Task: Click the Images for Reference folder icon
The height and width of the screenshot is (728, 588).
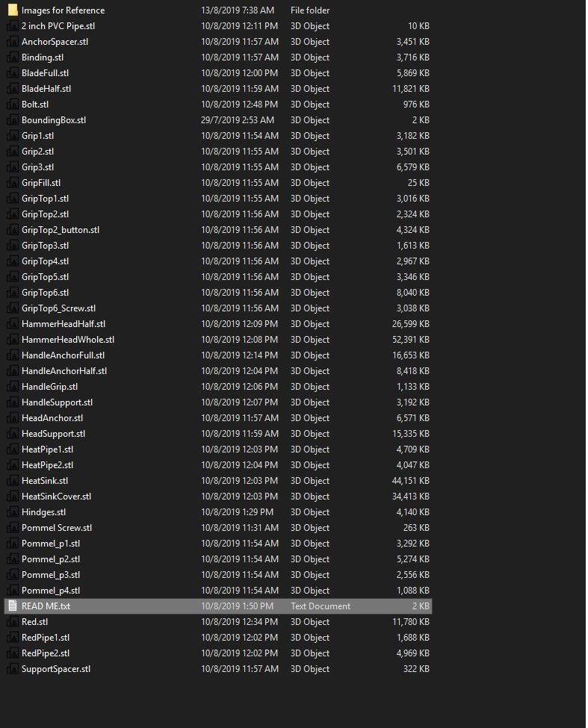Action: point(12,10)
